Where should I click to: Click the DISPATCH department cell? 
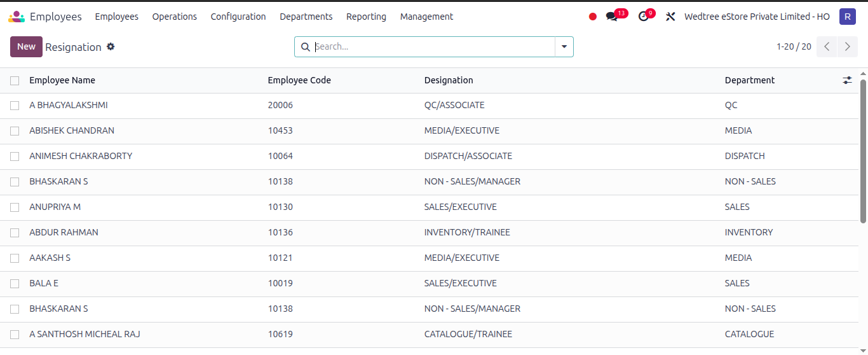tap(745, 156)
